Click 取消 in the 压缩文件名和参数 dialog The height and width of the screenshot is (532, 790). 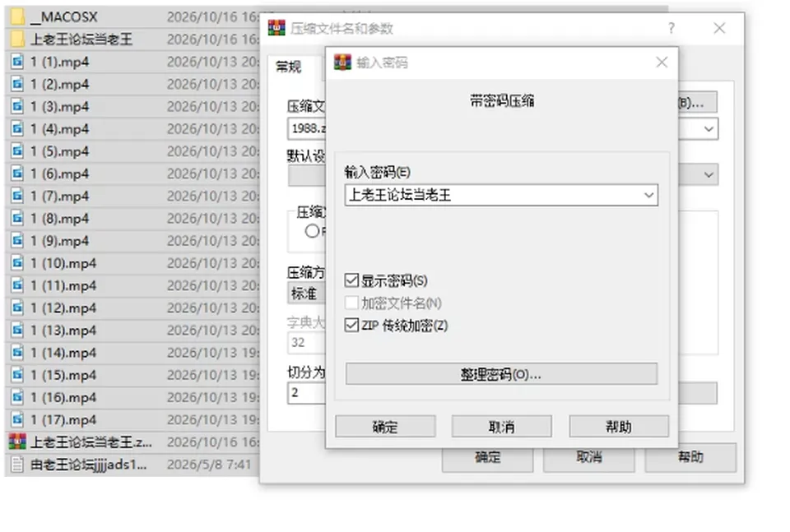[589, 457]
